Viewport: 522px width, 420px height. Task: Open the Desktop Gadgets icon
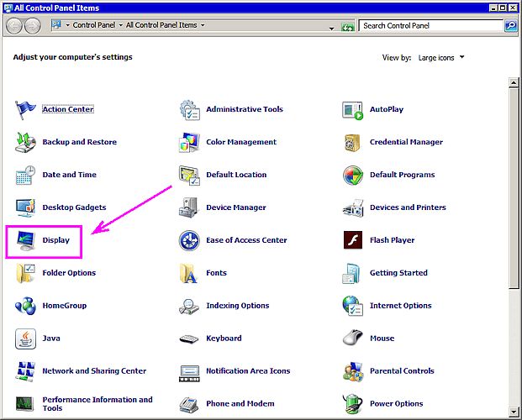click(x=25, y=207)
